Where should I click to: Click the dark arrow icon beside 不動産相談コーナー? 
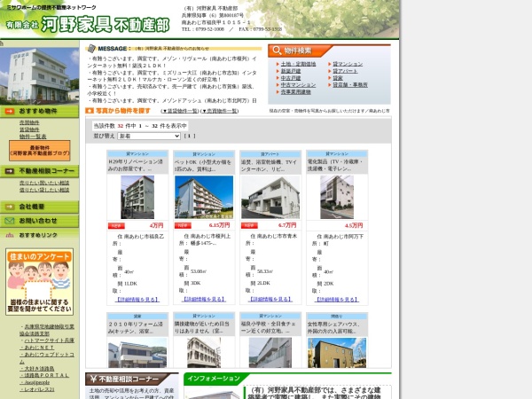10,171
